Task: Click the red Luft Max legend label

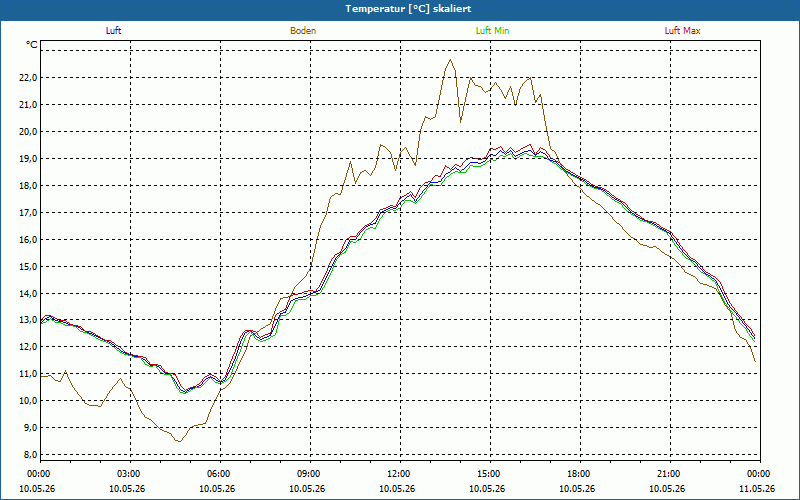Action: click(682, 31)
